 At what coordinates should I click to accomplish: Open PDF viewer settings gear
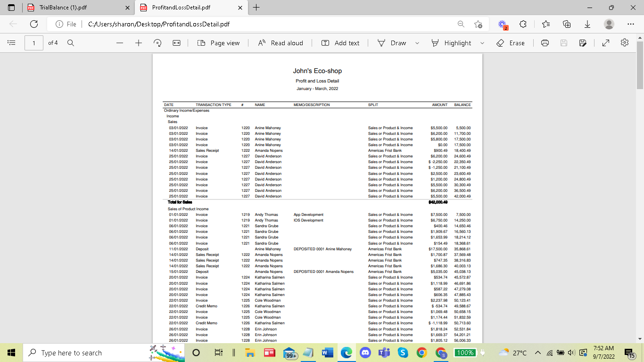pos(625,43)
